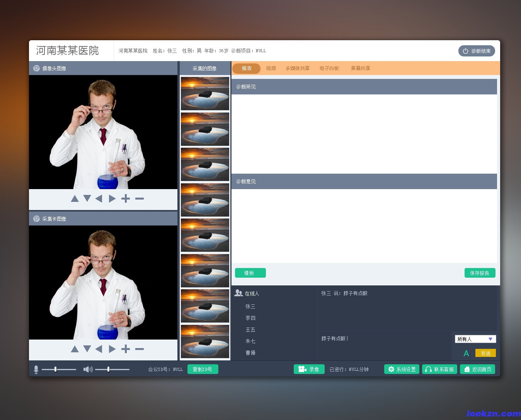Viewport: 521px width, 420px height.
Task: Adjust the microphone volume slider
Action: [x=56, y=369]
